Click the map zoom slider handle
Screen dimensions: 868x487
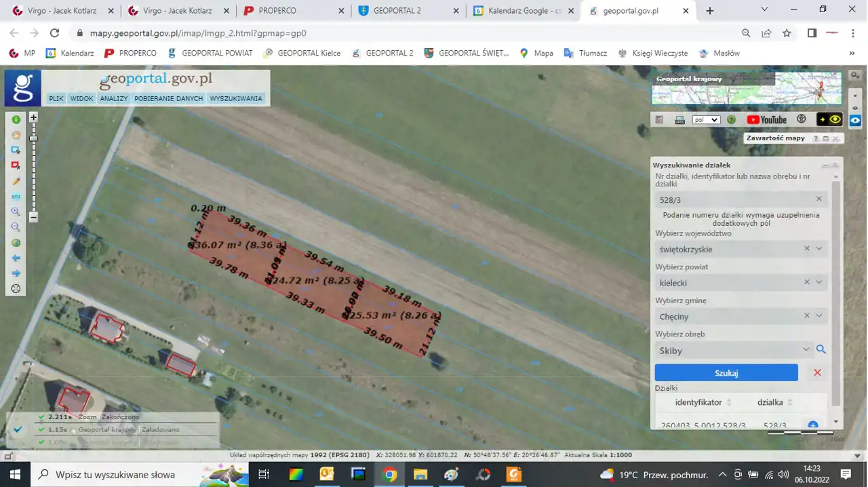pyautogui.click(x=33, y=138)
